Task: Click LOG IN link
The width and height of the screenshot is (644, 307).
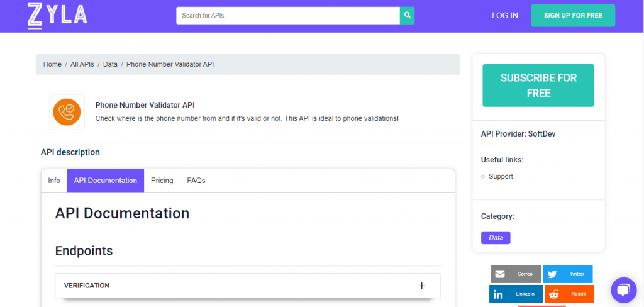Action: pyautogui.click(x=505, y=16)
